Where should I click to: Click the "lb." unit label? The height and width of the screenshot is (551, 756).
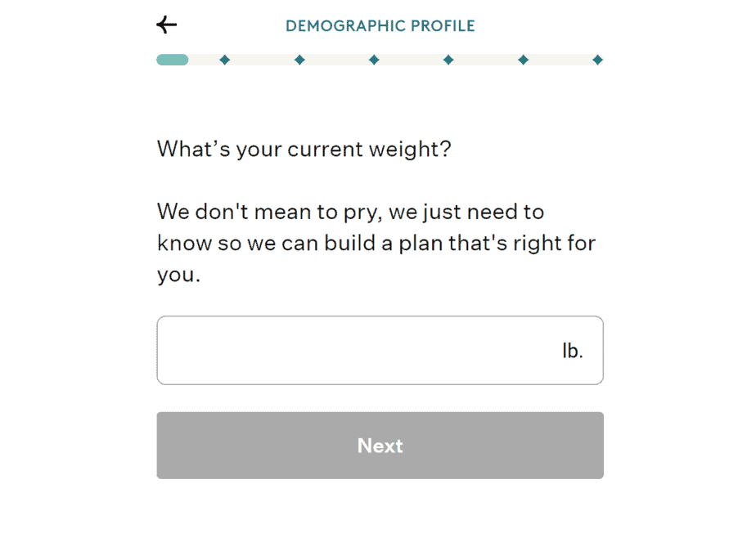(x=572, y=352)
